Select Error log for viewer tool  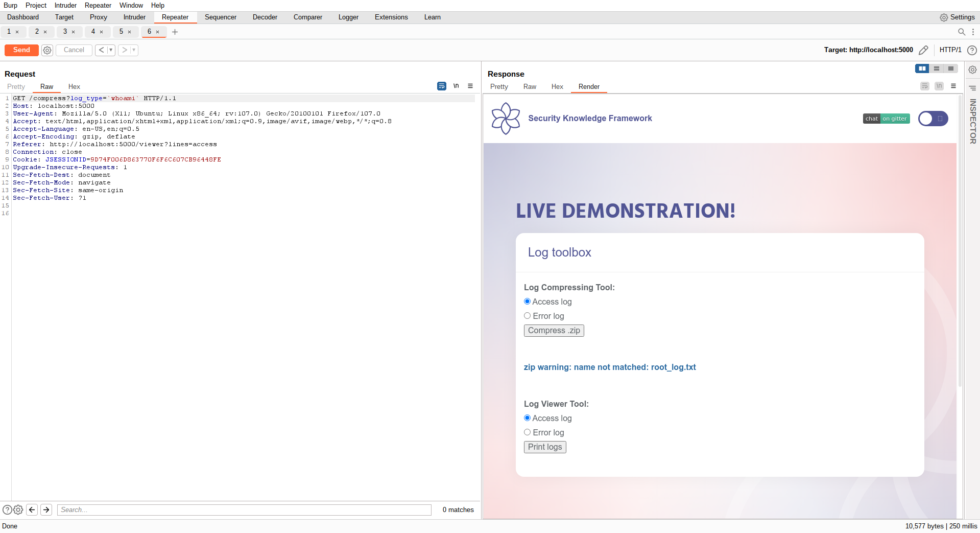(x=527, y=432)
